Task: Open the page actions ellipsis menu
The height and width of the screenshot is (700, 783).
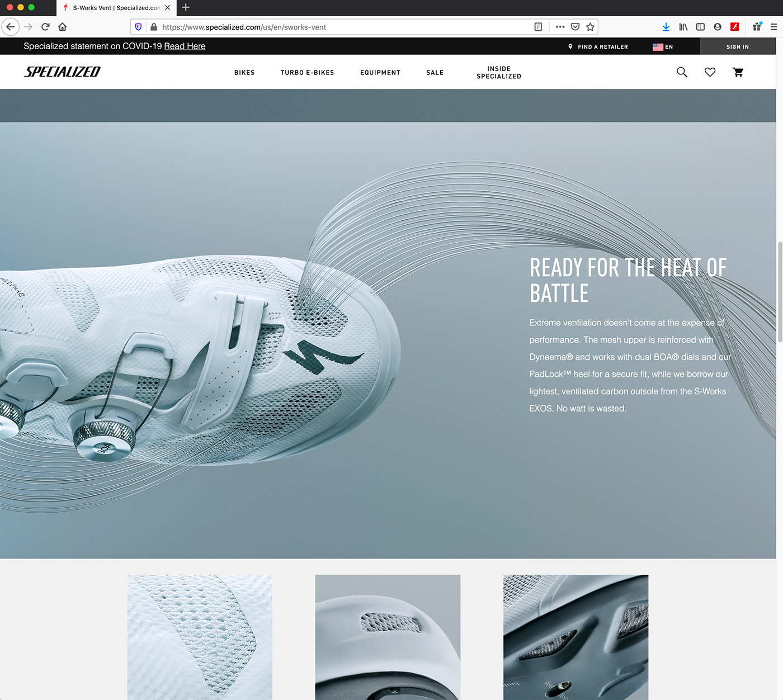Action: point(559,26)
